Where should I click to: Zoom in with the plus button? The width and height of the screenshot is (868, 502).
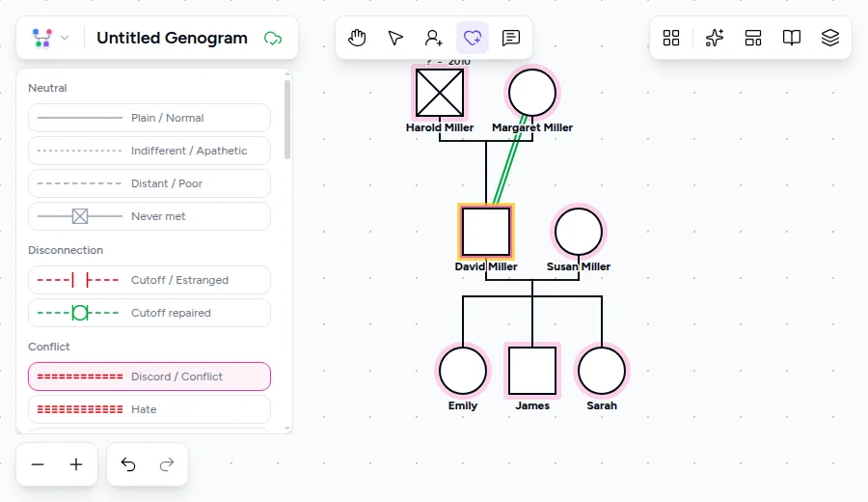pos(76,464)
